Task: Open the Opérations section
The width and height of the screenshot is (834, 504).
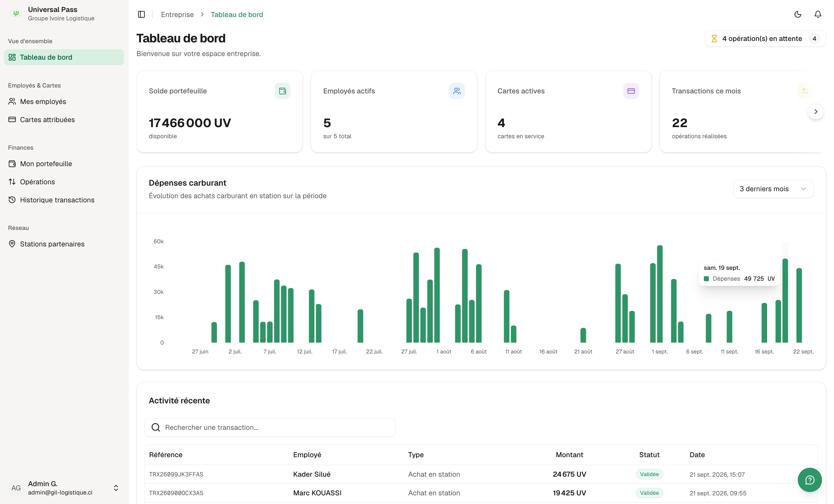Action: click(64, 182)
